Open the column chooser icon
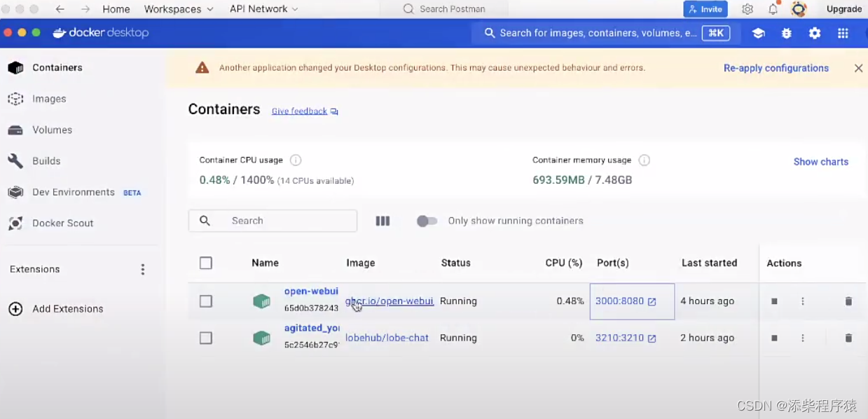This screenshot has width=868, height=419. (383, 221)
